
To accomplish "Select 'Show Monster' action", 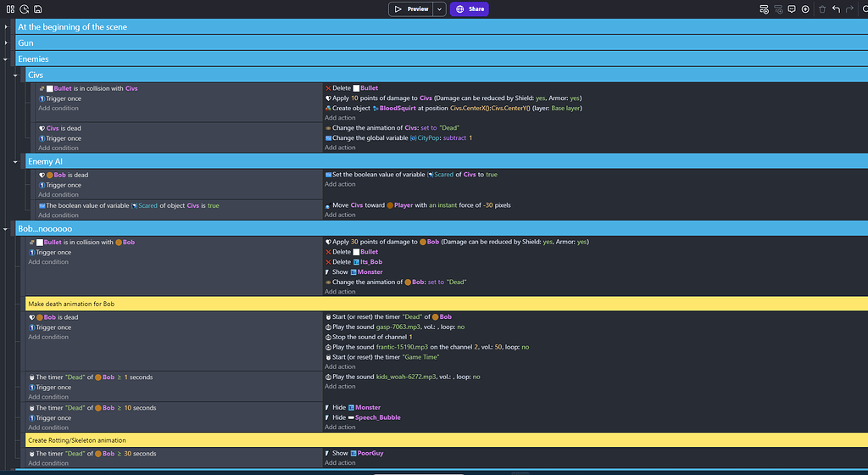I will point(353,271).
